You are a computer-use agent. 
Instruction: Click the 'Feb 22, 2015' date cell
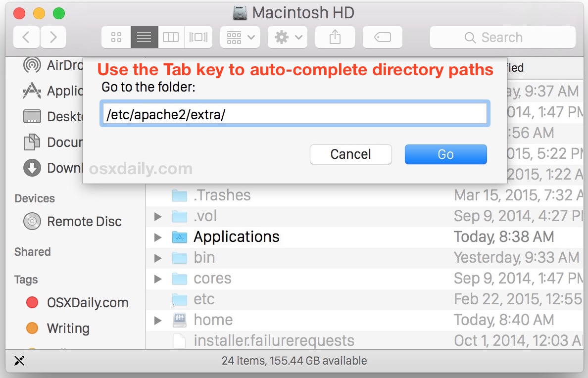point(518,299)
